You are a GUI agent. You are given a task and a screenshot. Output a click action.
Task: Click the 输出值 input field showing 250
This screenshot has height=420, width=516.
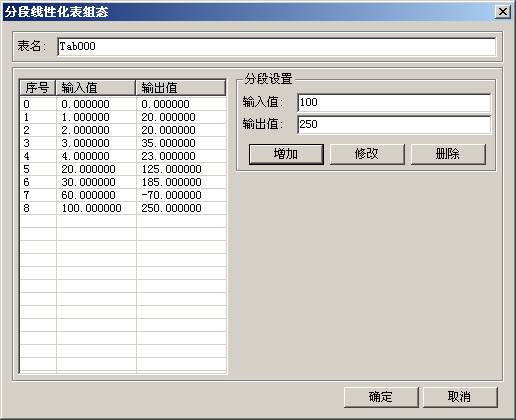(394, 124)
